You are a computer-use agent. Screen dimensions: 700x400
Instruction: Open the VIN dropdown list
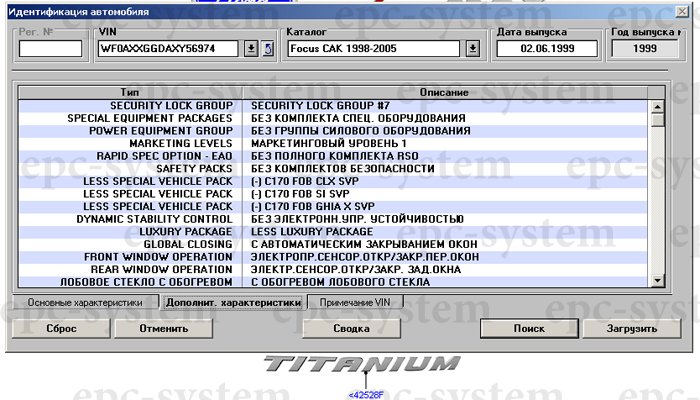coord(251,49)
